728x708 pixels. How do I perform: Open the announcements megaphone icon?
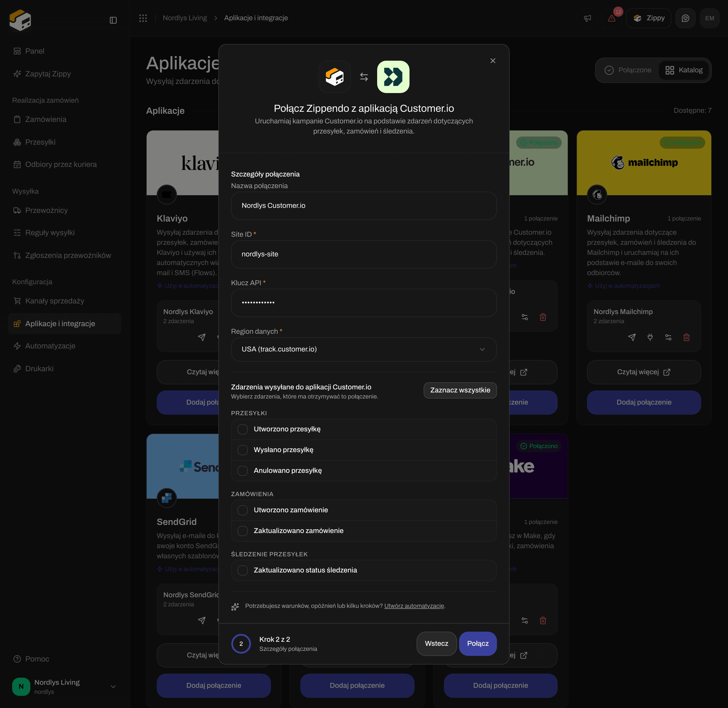point(587,18)
